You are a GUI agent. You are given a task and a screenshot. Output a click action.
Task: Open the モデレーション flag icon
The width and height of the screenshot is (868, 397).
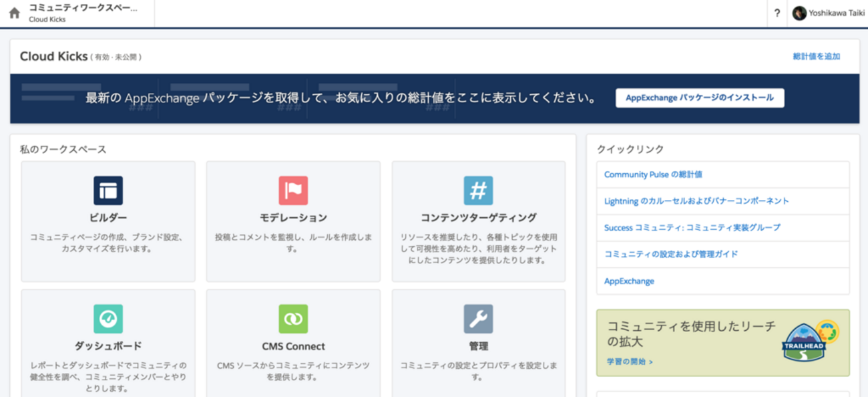pos(293,190)
